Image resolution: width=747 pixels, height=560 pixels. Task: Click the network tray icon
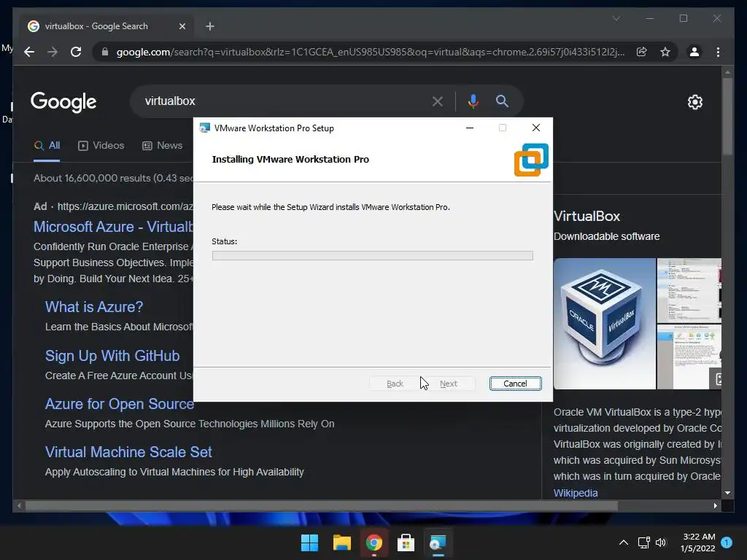point(643,542)
